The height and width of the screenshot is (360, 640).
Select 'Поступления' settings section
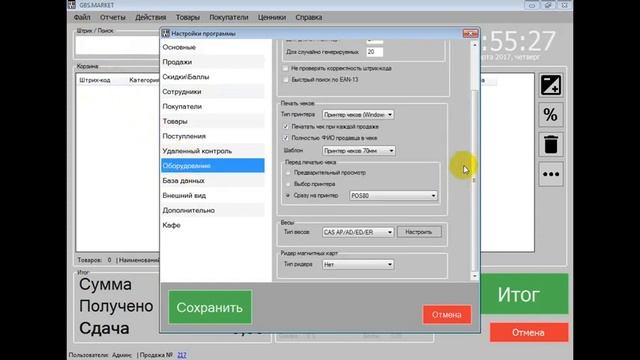coord(213,136)
